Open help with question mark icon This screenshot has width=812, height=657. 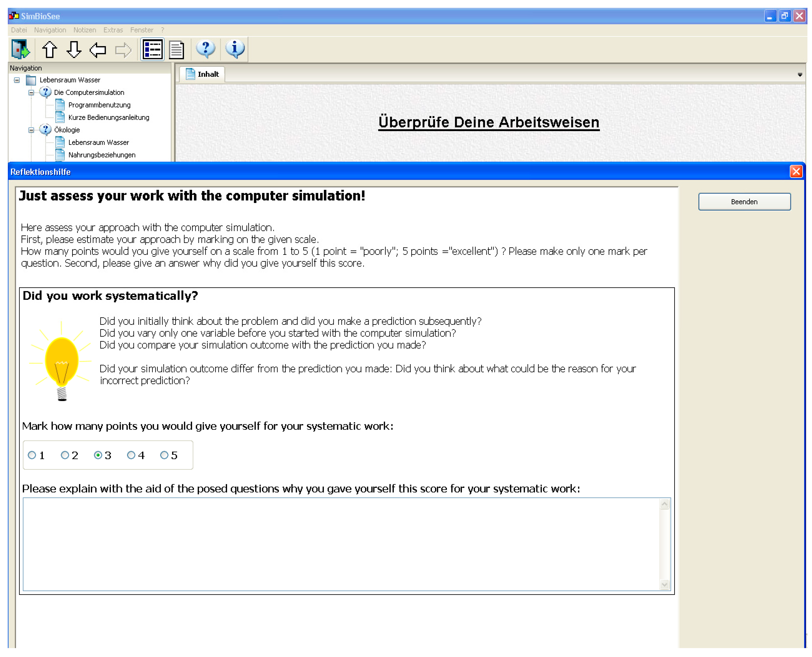206,49
